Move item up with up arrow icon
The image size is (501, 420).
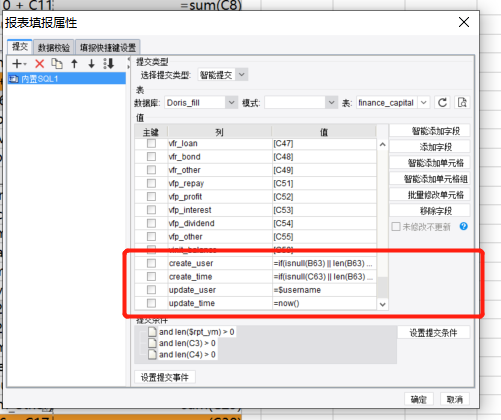coord(75,63)
